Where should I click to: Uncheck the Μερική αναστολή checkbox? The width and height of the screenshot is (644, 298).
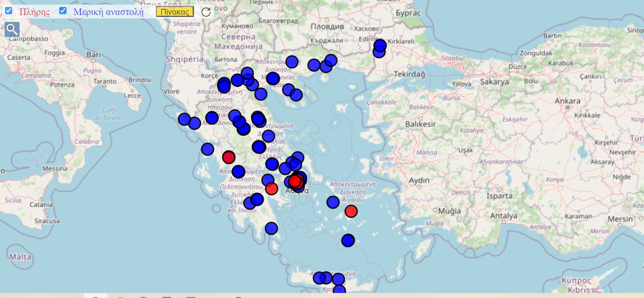click(x=63, y=11)
